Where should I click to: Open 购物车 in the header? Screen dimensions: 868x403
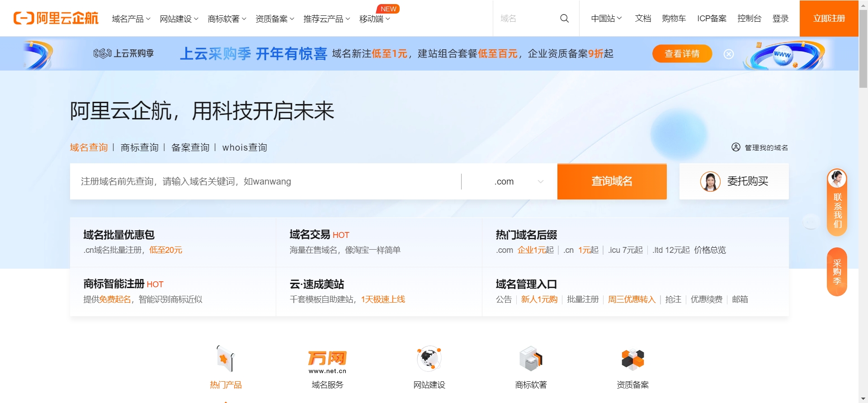(x=674, y=18)
